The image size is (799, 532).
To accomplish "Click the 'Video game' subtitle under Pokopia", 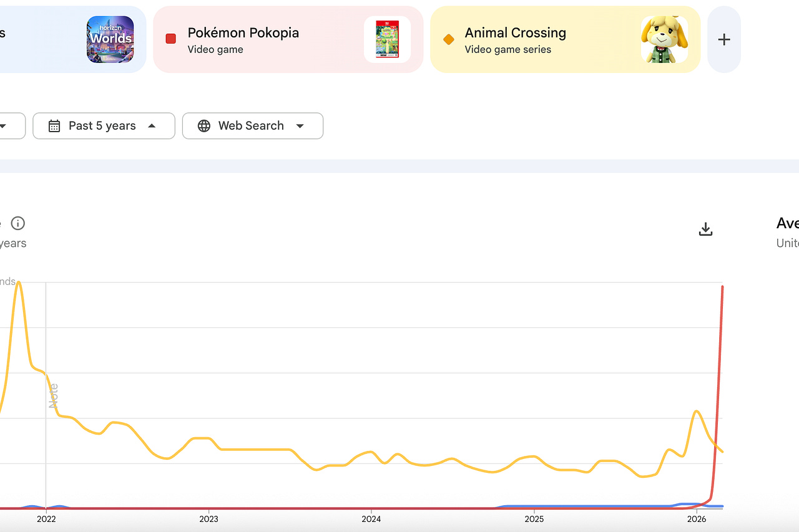I will [215, 49].
